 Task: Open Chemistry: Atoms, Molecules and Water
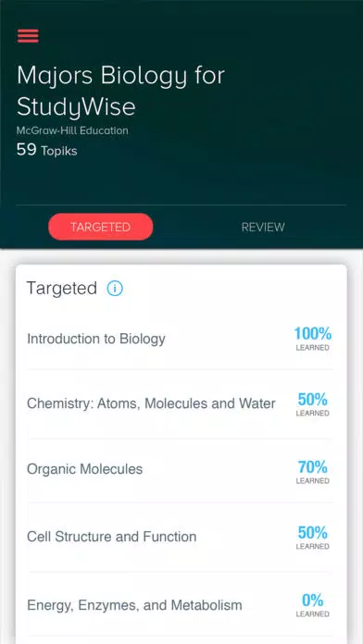click(x=180, y=403)
